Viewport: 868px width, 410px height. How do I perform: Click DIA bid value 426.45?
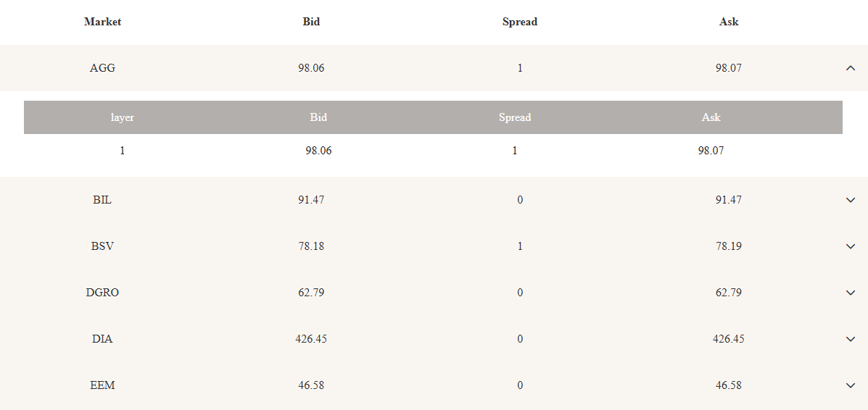(x=311, y=339)
